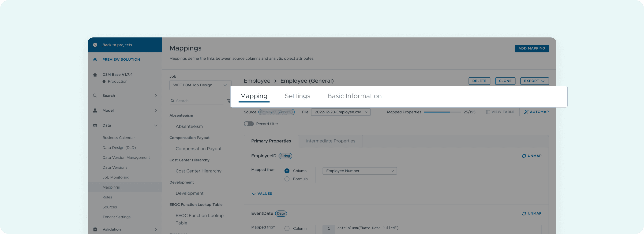Expand the Values section under EmployeeID
This screenshot has height=234, width=644.
point(262,194)
